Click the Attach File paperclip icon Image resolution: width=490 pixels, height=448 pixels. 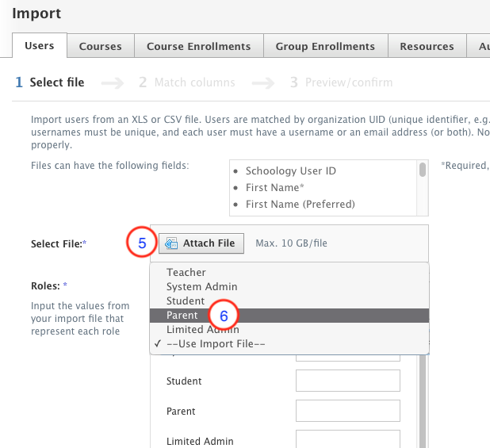pyautogui.click(x=171, y=243)
